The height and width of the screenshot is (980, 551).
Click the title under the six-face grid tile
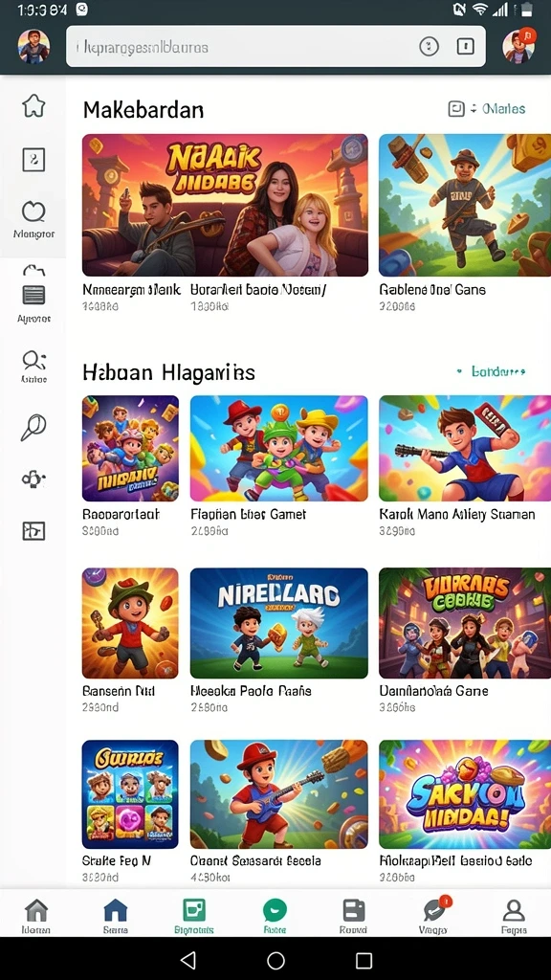click(x=116, y=860)
